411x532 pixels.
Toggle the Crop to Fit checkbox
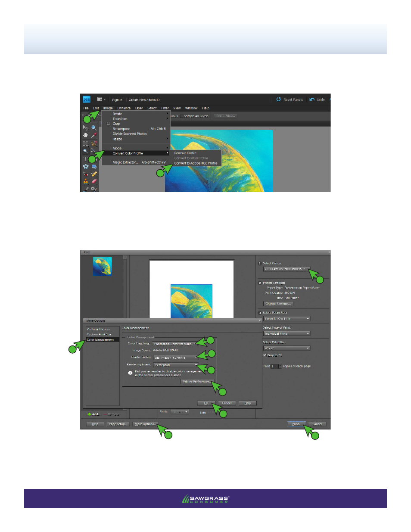point(265,355)
